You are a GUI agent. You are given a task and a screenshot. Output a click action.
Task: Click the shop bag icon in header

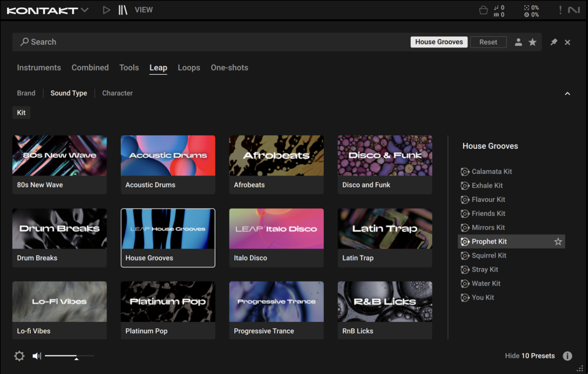pyautogui.click(x=483, y=10)
